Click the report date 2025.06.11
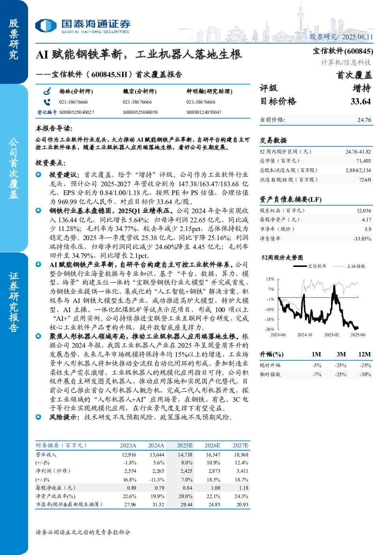The width and height of the screenshot is (392, 555). tap(357, 37)
